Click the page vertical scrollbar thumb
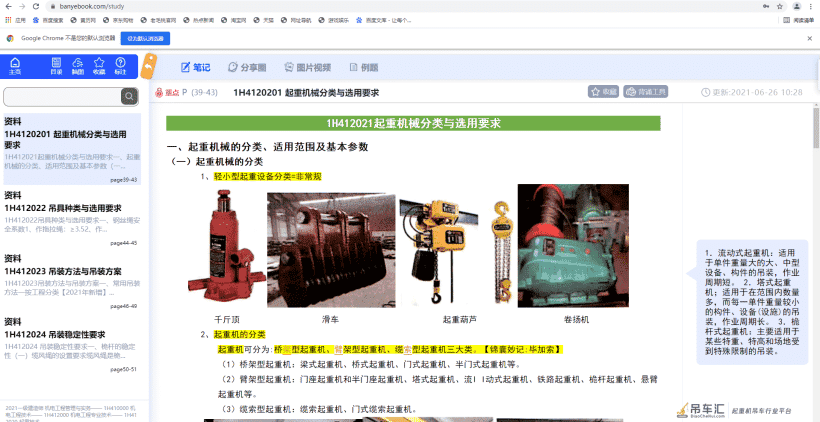Viewport: 820px width, 422px height. (x=816, y=128)
